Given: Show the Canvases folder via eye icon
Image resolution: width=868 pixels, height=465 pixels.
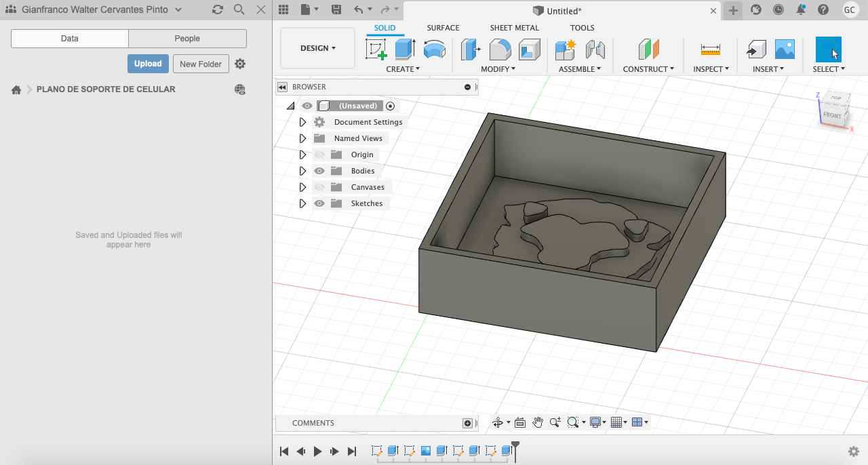Looking at the screenshot, I should tap(319, 187).
